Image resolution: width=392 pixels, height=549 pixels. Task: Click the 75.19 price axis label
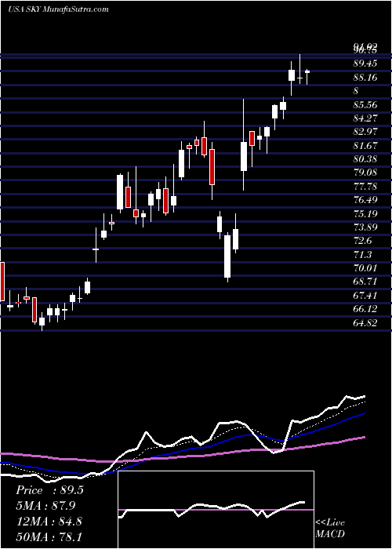click(x=365, y=213)
